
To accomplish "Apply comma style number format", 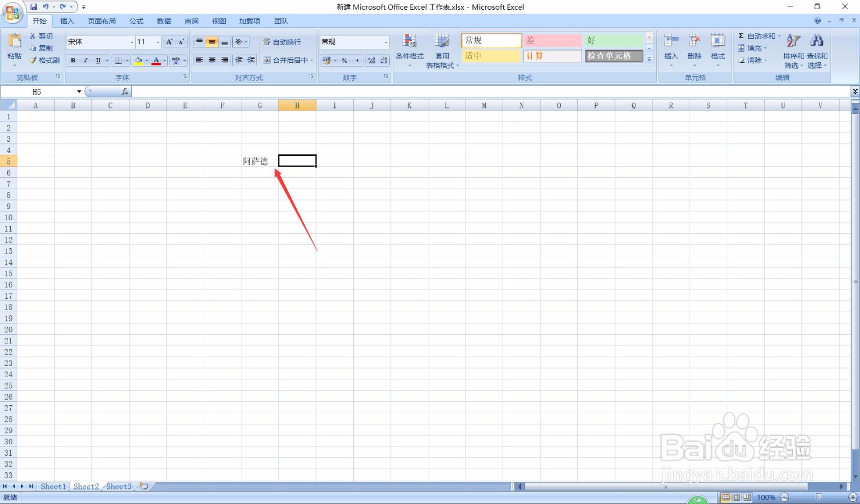I will tap(357, 61).
